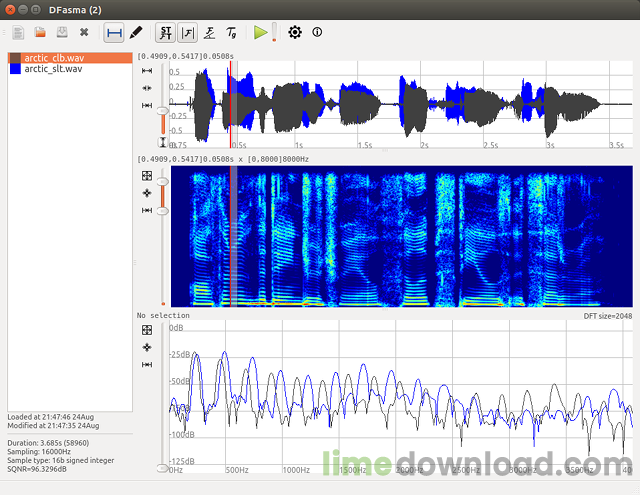The height and width of the screenshot is (495, 640).
Task: Play the selected audio
Action: coord(260,33)
